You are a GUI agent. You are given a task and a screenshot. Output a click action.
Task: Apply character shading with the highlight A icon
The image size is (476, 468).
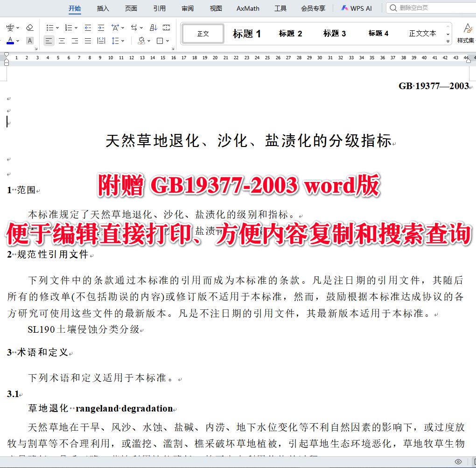pyautogui.click(x=29, y=41)
